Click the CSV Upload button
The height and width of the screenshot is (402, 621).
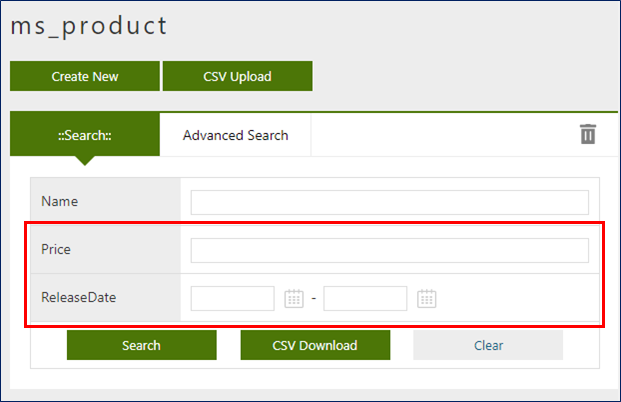coord(238,76)
